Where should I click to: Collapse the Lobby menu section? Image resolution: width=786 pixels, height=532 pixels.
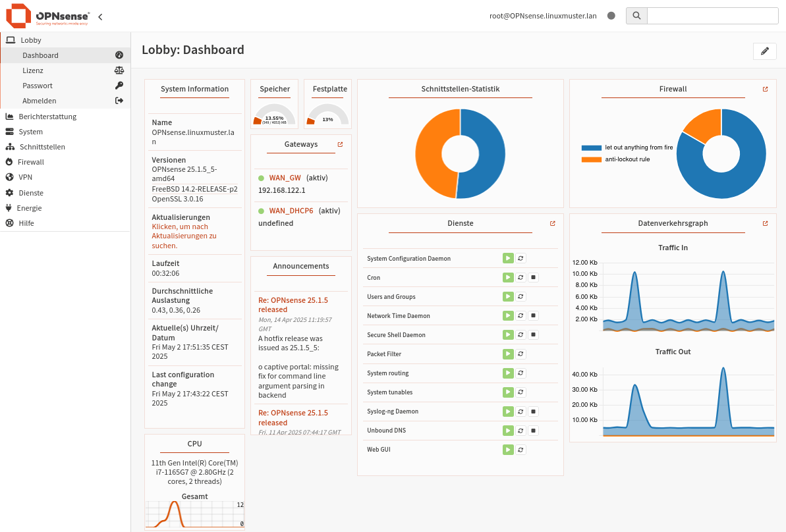tap(65, 40)
